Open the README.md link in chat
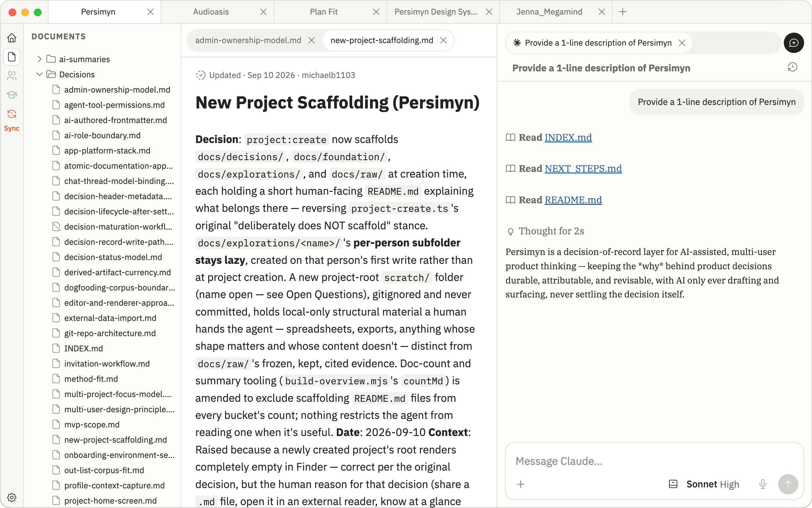The width and height of the screenshot is (812, 508). [573, 200]
